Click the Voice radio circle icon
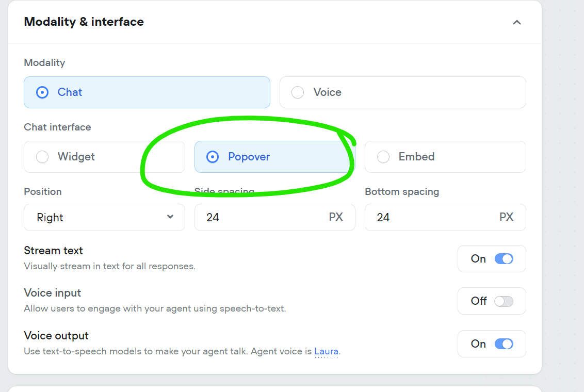 point(298,92)
